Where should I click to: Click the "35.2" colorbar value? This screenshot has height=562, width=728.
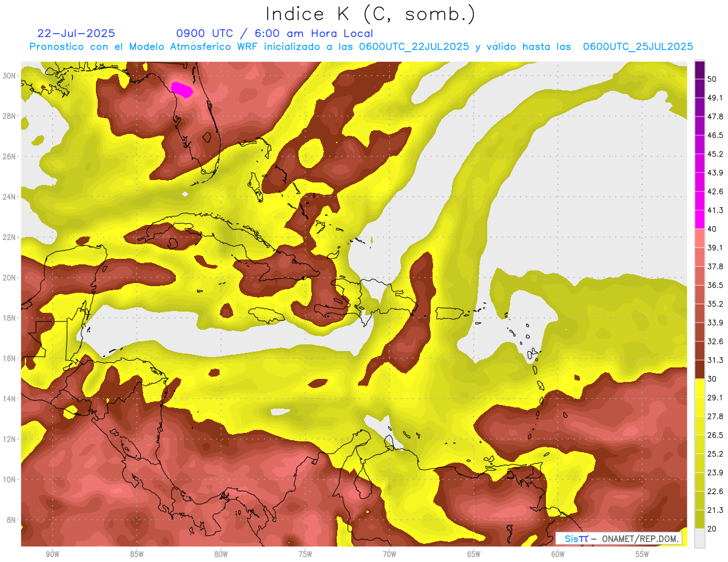point(716,304)
